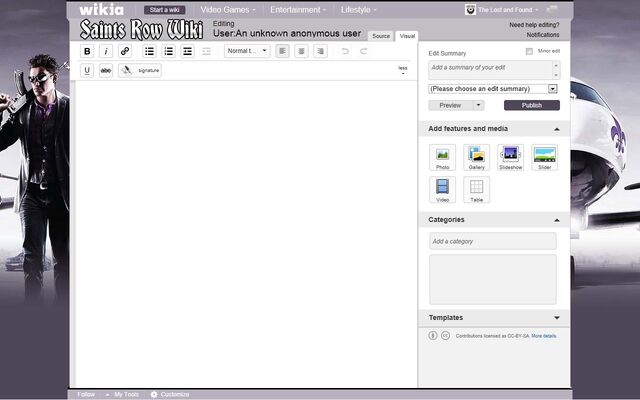This screenshot has width=640, height=400.
Task: Open the Video Games menu
Action: (x=228, y=9)
